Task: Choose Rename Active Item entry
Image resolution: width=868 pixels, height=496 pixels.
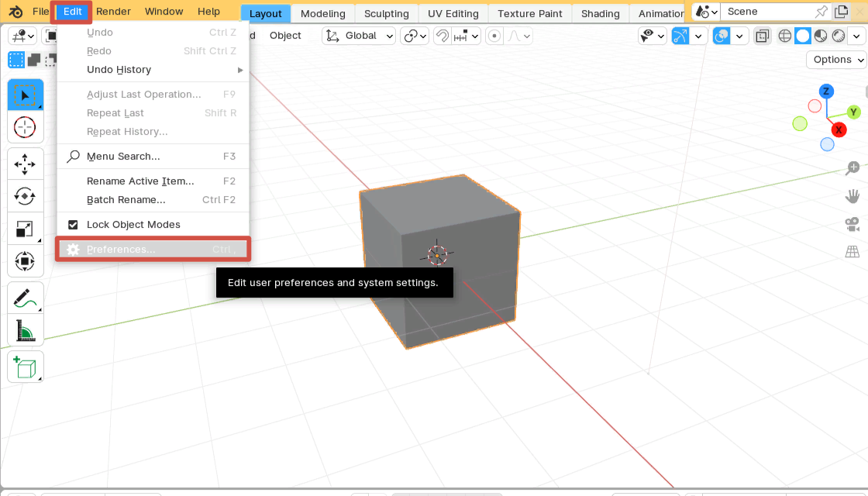Action: 153,181
